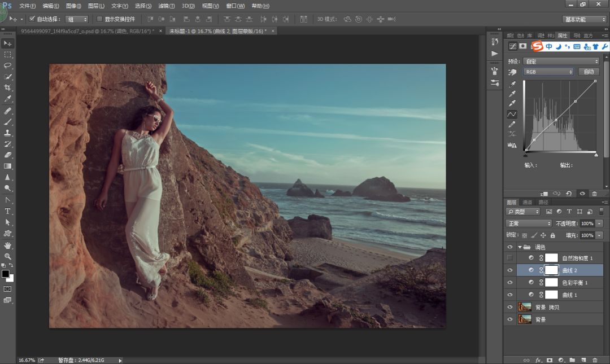Choose the Eyedropper tool in toolbar

pyautogui.click(x=8, y=99)
